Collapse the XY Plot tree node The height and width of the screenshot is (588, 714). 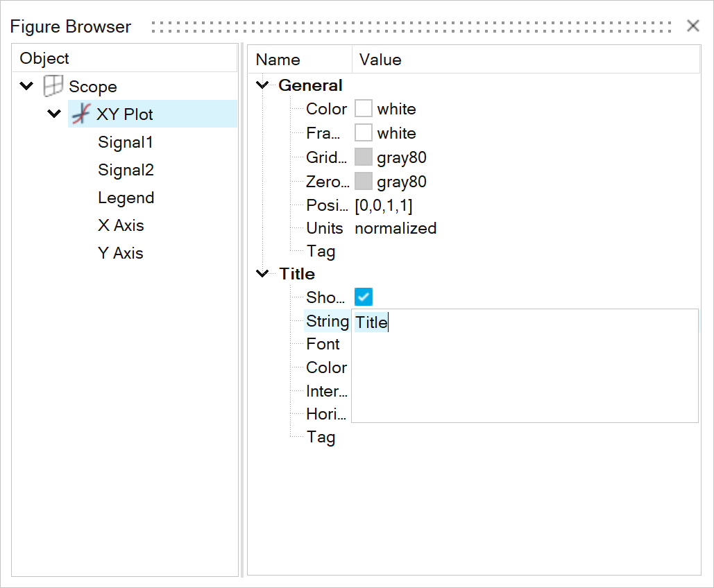(54, 114)
